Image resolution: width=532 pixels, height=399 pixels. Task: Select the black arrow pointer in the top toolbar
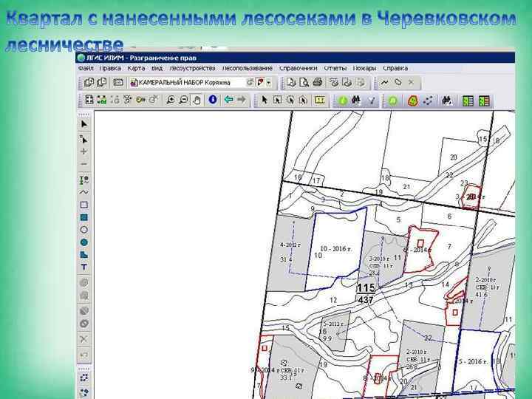pos(265,100)
